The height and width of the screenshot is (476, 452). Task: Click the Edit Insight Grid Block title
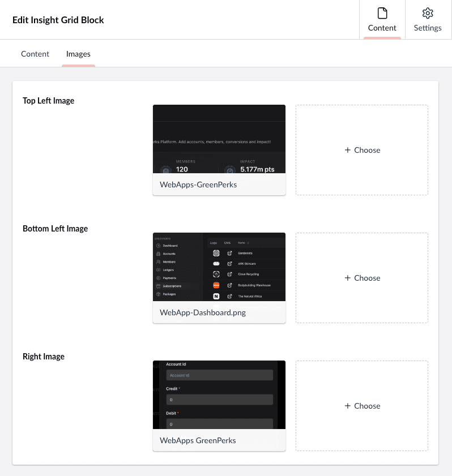(x=58, y=20)
